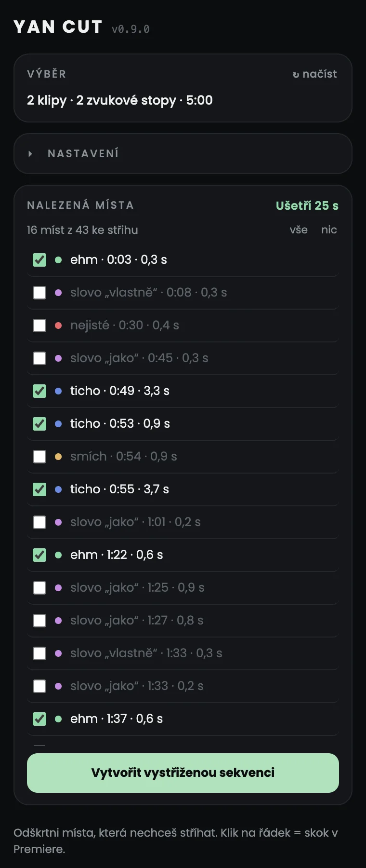Click the yellow dot of smích row

[x=58, y=457]
